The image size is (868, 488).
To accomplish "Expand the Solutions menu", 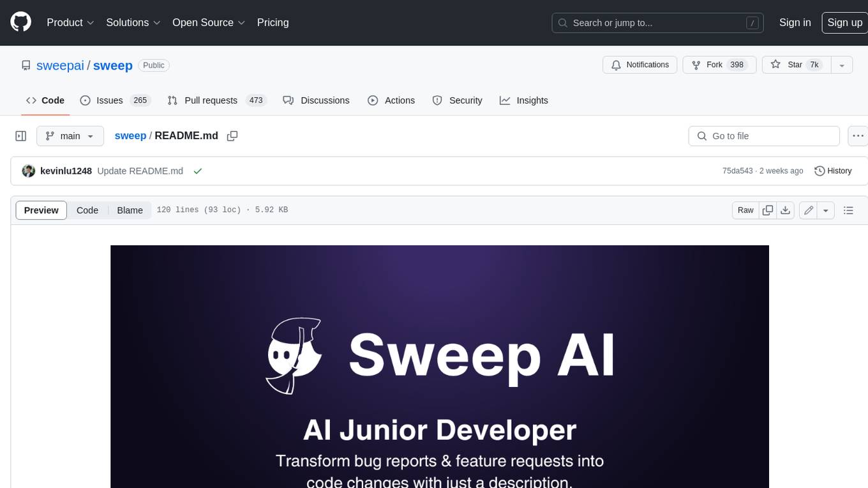I will (x=133, y=22).
